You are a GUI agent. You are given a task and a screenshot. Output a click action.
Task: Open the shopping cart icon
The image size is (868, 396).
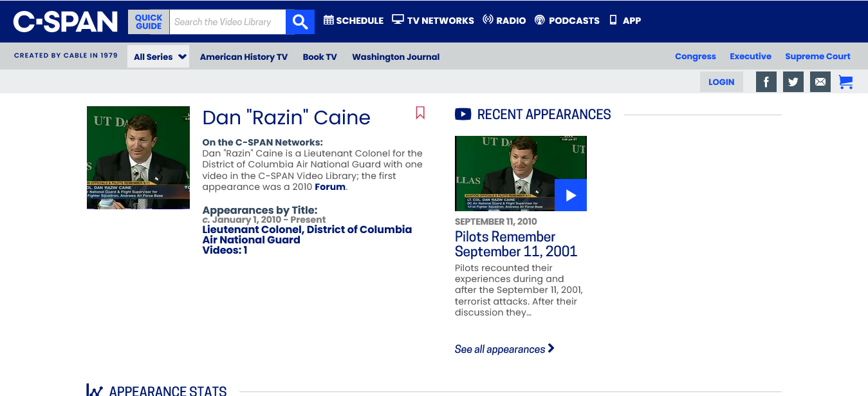(846, 82)
